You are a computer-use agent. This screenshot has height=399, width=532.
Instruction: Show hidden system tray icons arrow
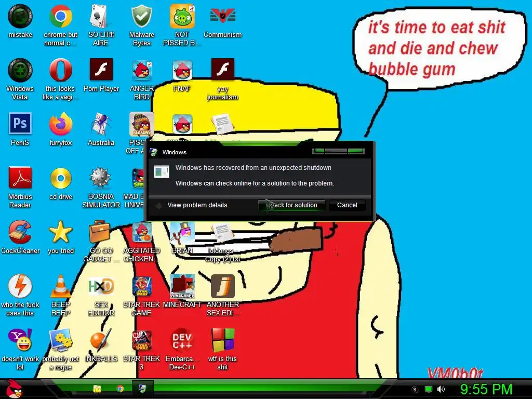pos(415,390)
